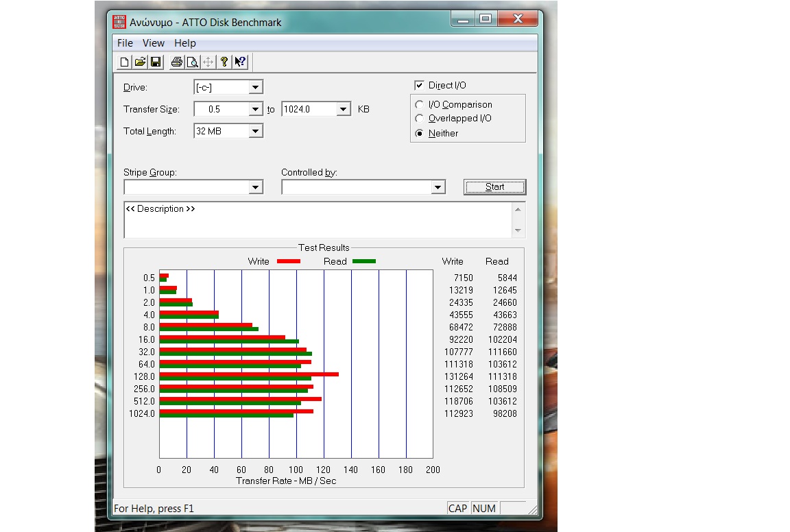Click the four-arrow move toolbar icon
The height and width of the screenshot is (532, 790).
click(208, 62)
